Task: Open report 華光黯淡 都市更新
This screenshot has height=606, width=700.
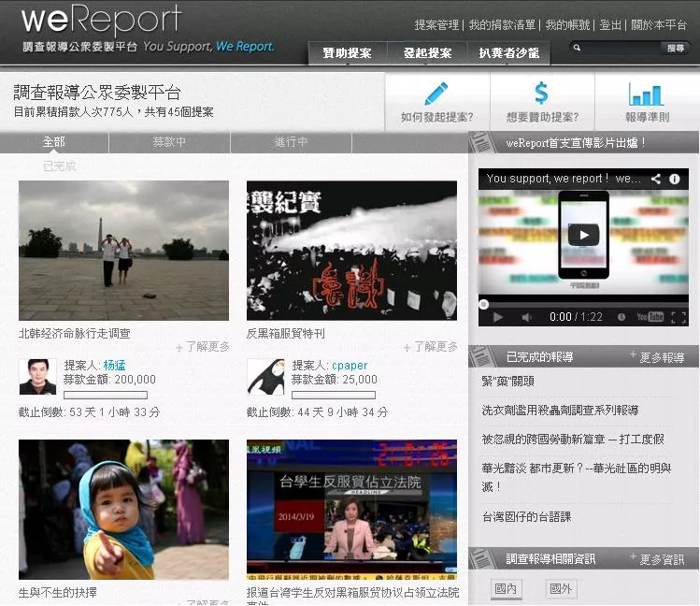Action: point(577,477)
